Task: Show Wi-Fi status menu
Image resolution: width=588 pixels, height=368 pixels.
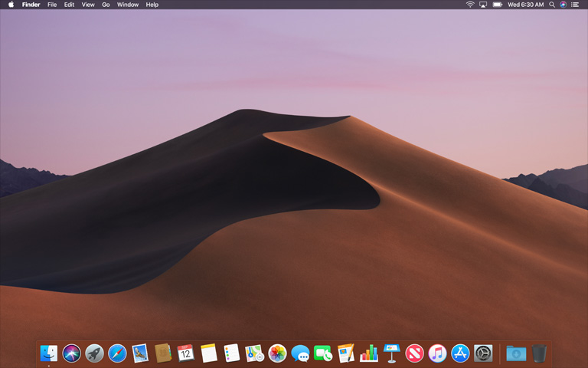Action: click(470, 5)
